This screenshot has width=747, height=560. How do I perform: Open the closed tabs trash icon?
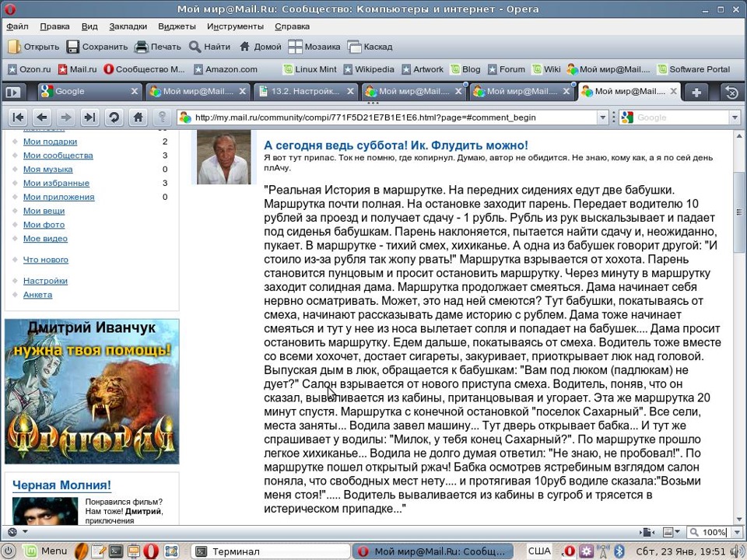click(731, 92)
